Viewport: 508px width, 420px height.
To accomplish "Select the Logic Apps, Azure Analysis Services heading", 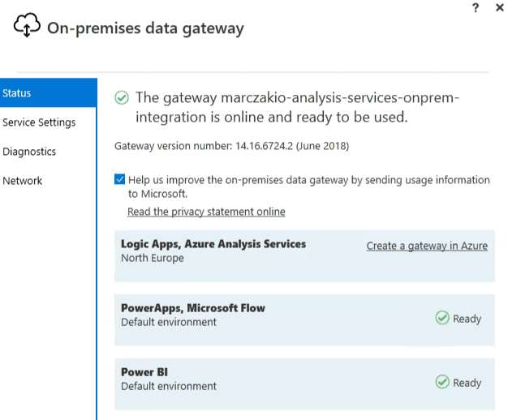I will pos(213,244).
